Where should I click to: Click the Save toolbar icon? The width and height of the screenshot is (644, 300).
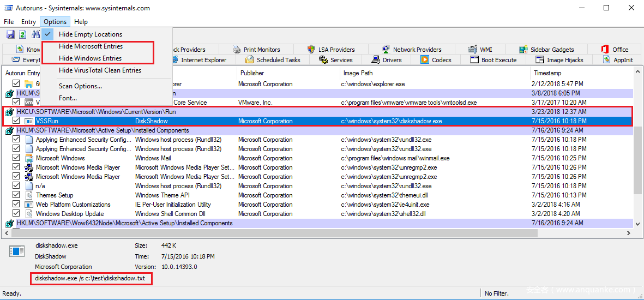(10, 34)
